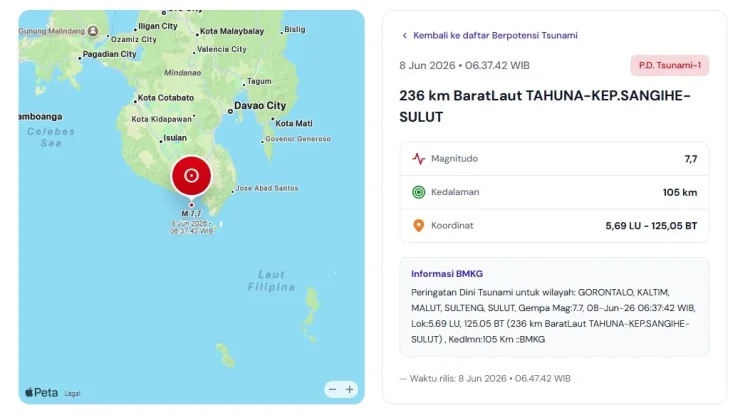This screenshot has width=750, height=420.
Task: Select the Iligan City map label
Action: coord(157,26)
